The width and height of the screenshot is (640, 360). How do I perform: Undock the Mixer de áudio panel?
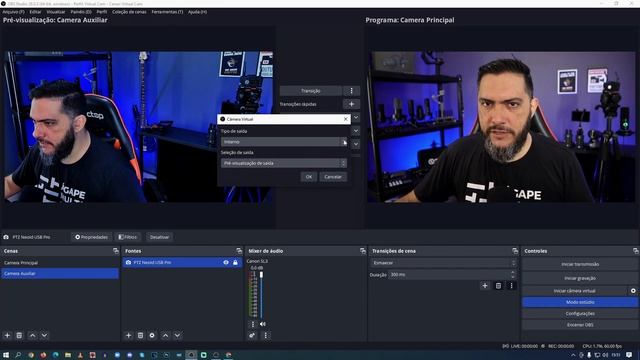(362, 251)
